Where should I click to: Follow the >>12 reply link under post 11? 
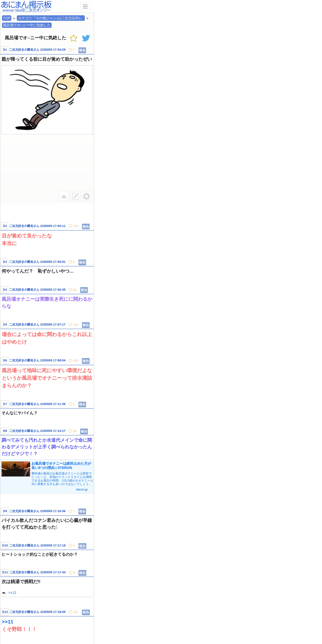[12, 593]
